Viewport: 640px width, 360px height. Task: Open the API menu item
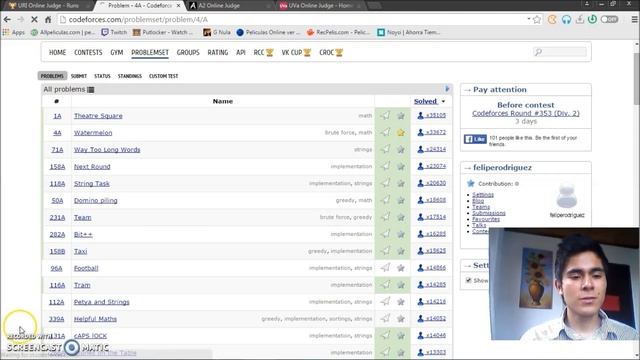(x=241, y=52)
